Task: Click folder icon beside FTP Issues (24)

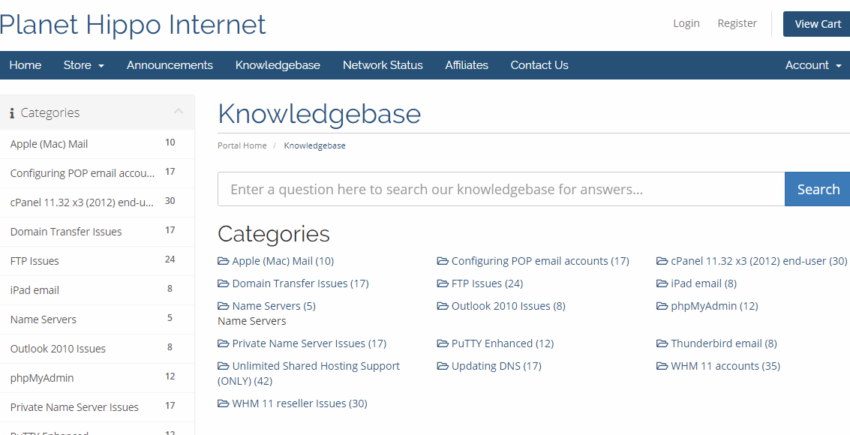Action: [442, 283]
